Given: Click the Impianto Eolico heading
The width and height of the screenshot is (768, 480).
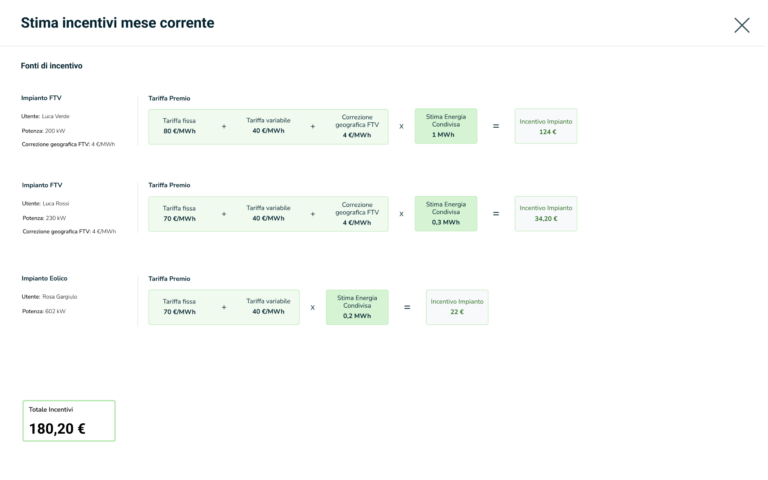Looking at the screenshot, I should click(45, 278).
